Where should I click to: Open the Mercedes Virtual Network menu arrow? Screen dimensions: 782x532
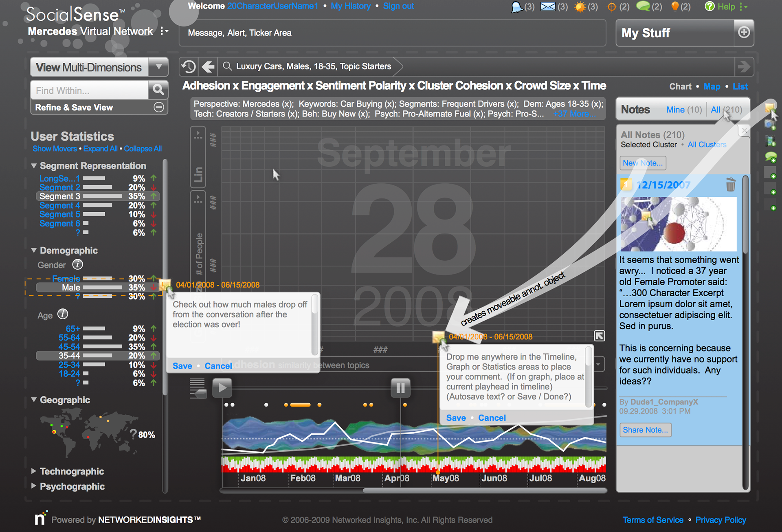click(164, 31)
